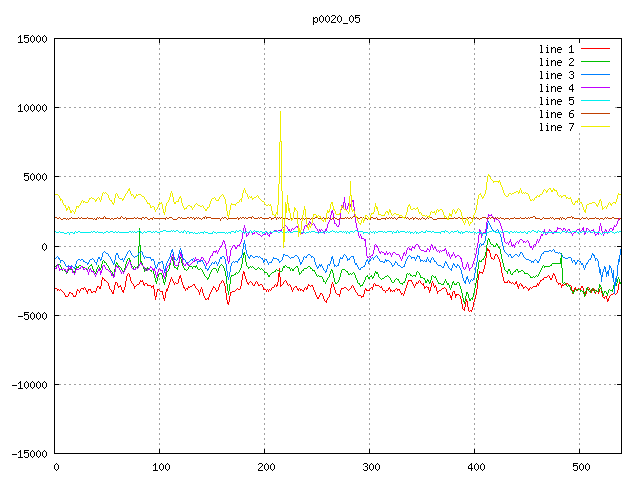This screenshot has height=480, width=640.
Task: Select the 'line 4' legend label
Action: point(556,88)
